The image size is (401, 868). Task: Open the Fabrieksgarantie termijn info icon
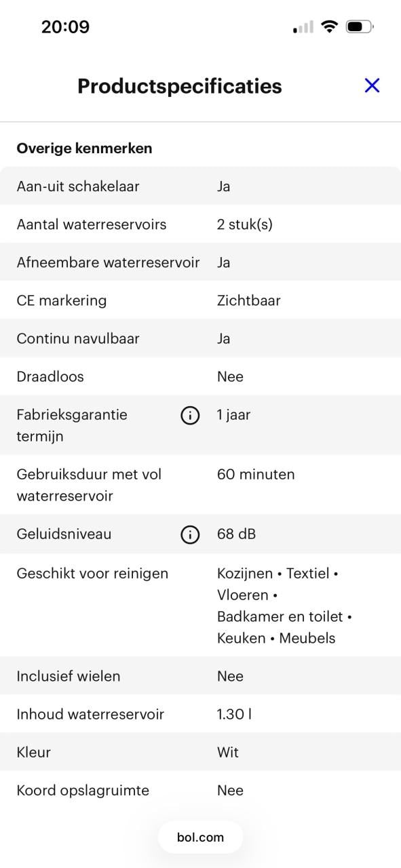pyautogui.click(x=190, y=416)
